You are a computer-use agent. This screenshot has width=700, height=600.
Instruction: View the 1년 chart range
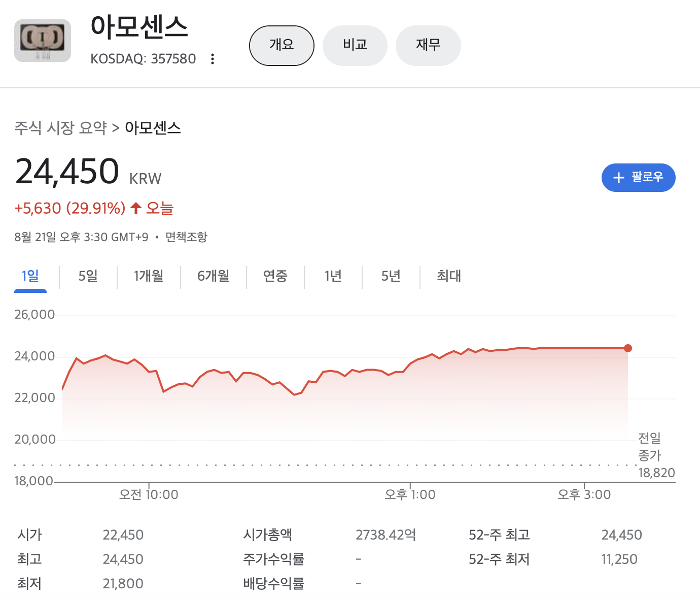point(333,276)
